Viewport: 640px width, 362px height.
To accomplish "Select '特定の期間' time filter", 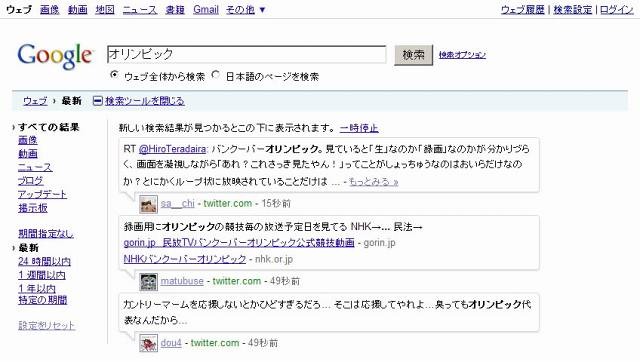I will click(42, 300).
